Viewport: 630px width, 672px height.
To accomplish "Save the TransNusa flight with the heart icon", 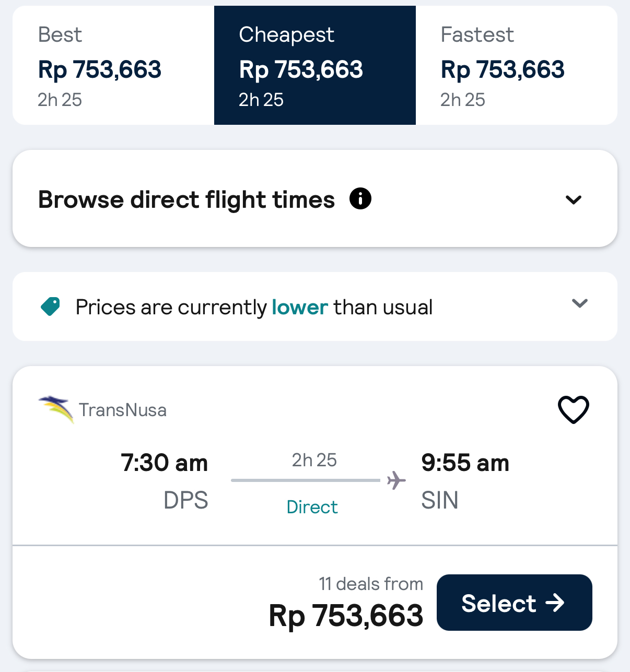I will point(574,409).
